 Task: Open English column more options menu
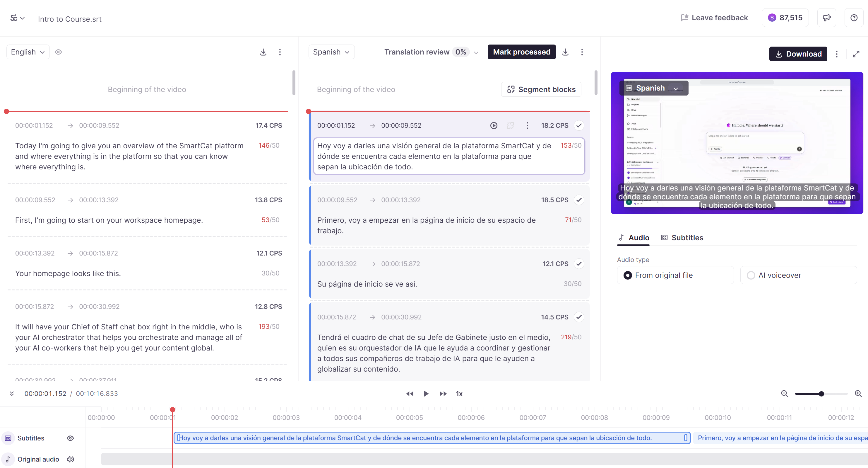280,52
